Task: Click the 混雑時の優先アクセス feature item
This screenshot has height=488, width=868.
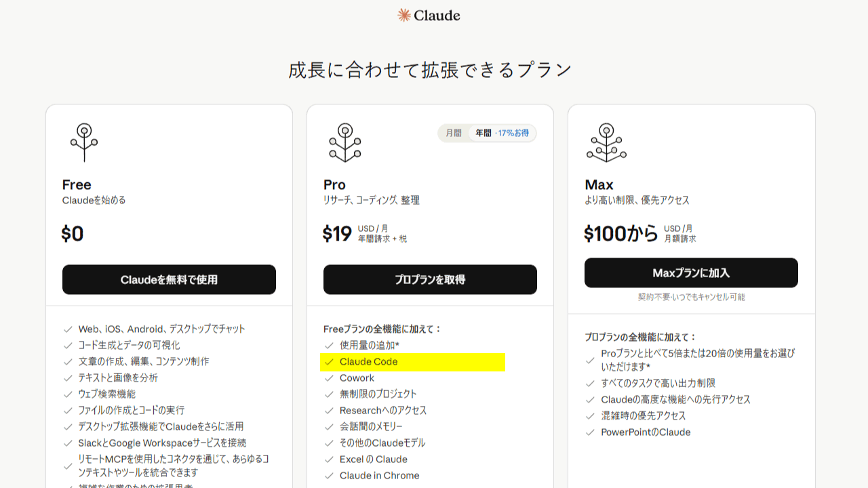Action: 643,416
